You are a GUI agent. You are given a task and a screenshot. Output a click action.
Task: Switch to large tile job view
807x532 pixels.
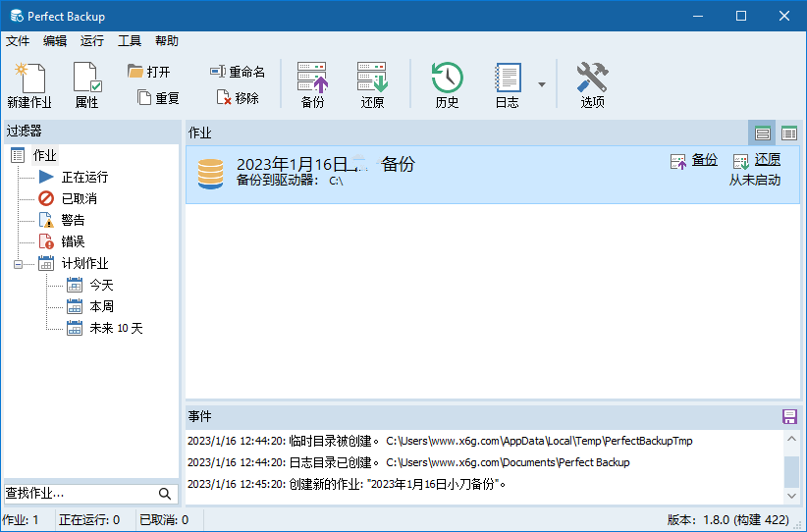[x=763, y=133]
